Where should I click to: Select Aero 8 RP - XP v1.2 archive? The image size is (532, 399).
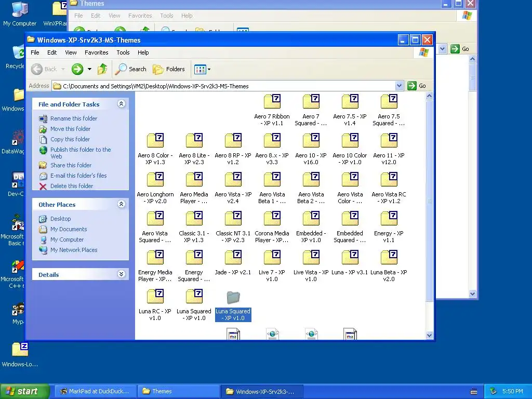point(233,149)
